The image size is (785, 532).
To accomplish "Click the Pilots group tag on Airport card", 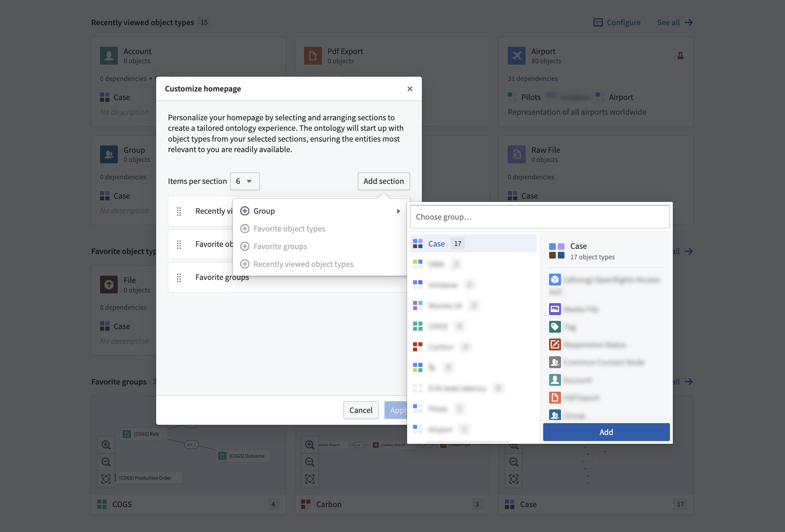I will (524, 97).
